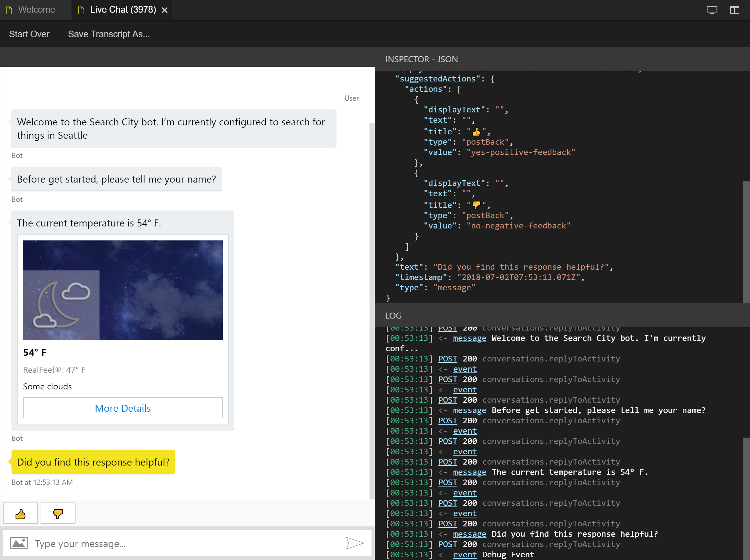Image resolution: width=750 pixels, height=560 pixels.
Task: Send the message using the paper plane icon
Action: (x=355, y=543)
